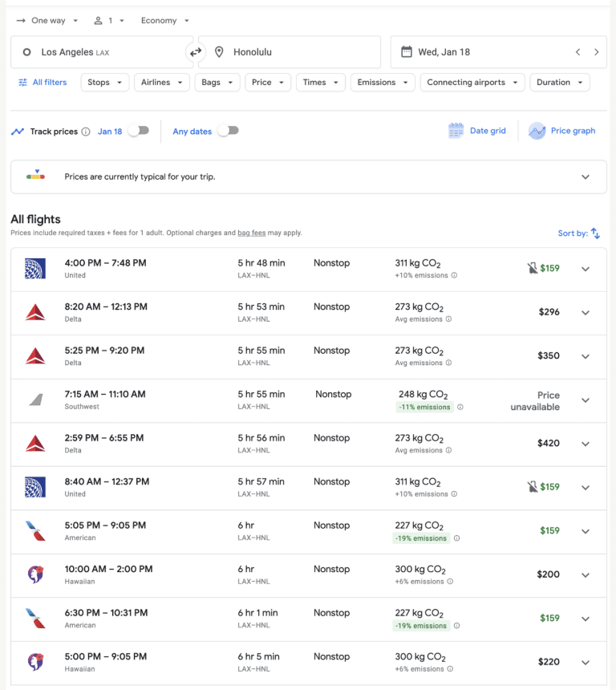Click the Honolulu destination field
Viewport: 616px width, 690px height.
coord(265,51)
